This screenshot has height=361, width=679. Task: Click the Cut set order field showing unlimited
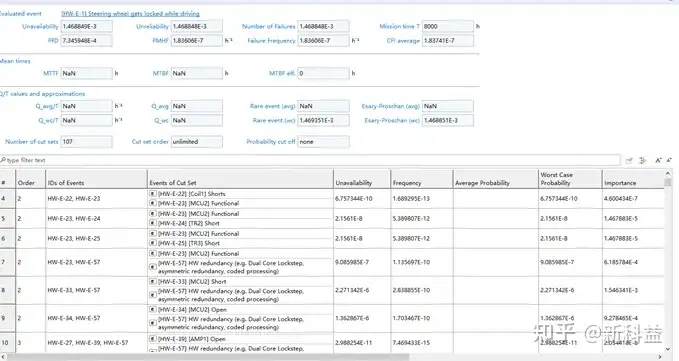(197, 142)
